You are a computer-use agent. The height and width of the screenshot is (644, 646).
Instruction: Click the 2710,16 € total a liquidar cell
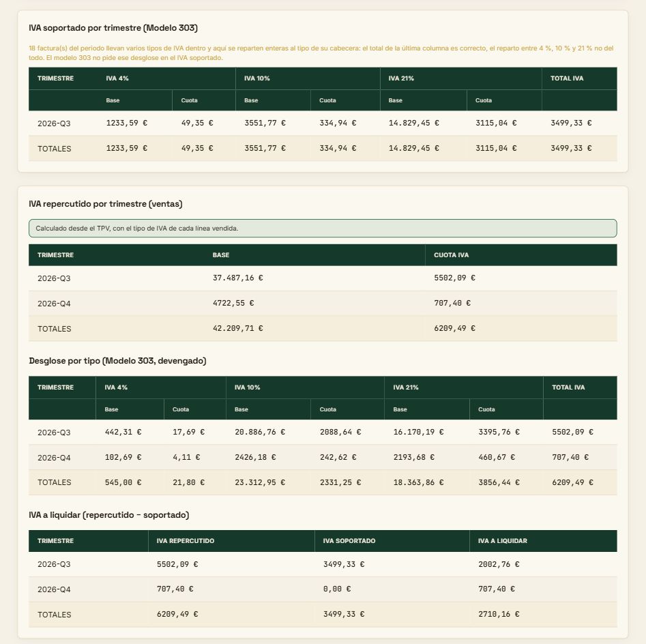pos(499,614)
